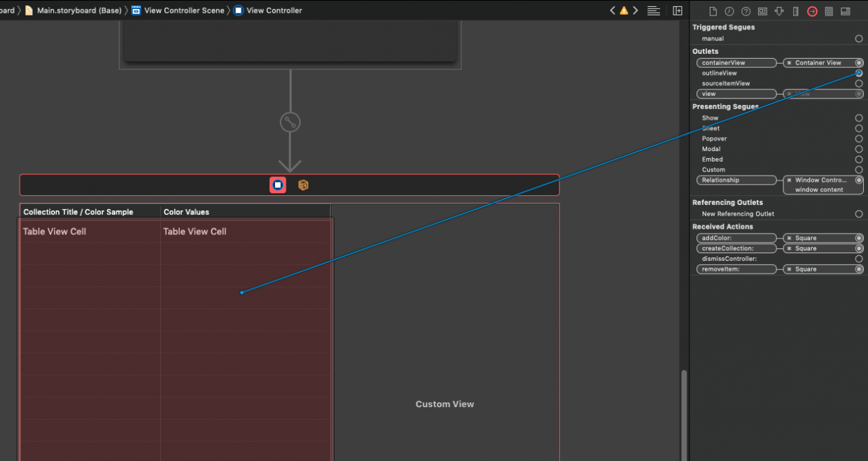The image size is (868, 461).
Task: Open the Identity inspector
Action: 762,10
